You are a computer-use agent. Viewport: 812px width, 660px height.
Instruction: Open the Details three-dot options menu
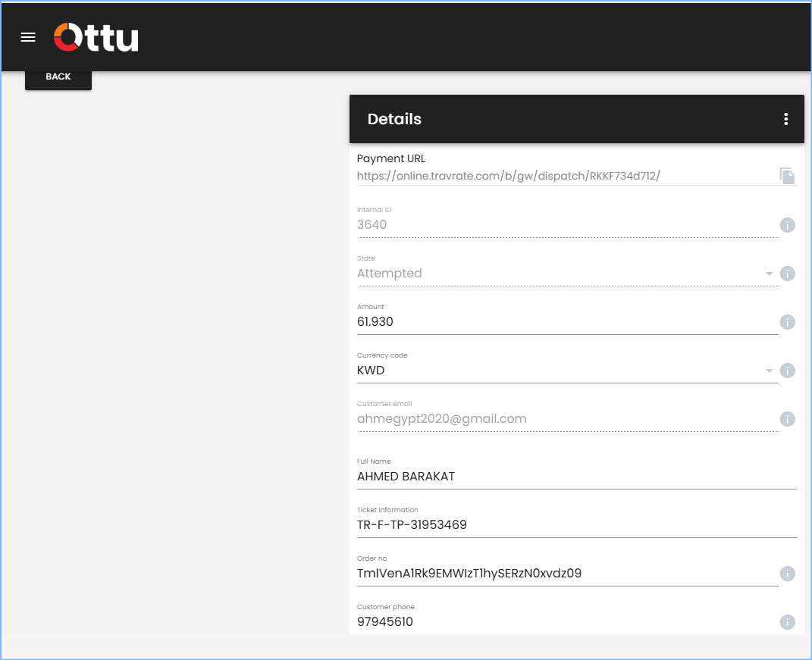tap(785, 119)
